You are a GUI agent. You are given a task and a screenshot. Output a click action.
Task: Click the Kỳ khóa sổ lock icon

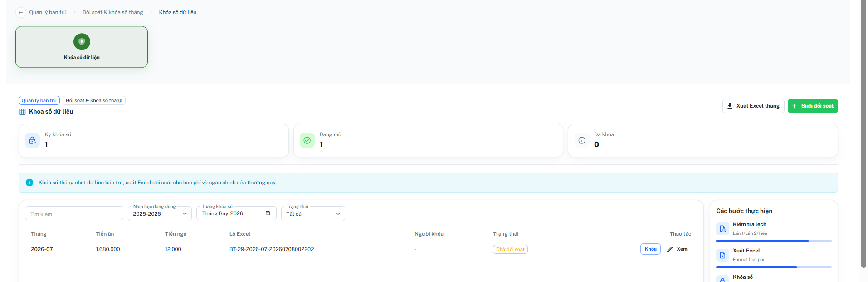click(x=32, y=140)
